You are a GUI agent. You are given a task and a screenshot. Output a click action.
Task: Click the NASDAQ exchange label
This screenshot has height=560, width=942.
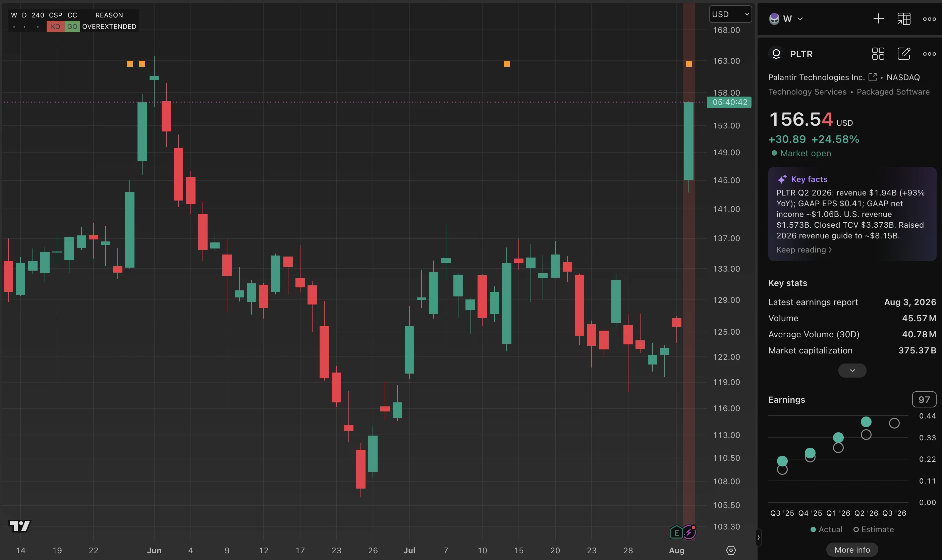tap(903, 77)
